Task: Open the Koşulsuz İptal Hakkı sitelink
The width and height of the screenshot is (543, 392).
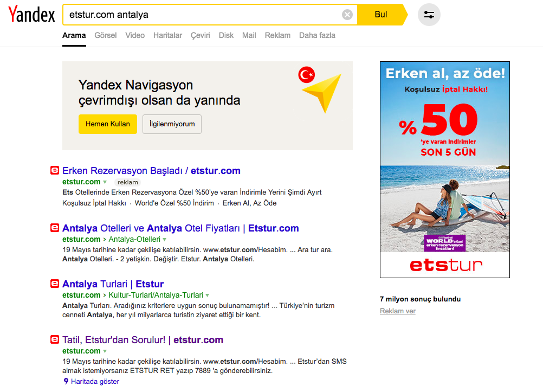Action: [x=94, y=203]
